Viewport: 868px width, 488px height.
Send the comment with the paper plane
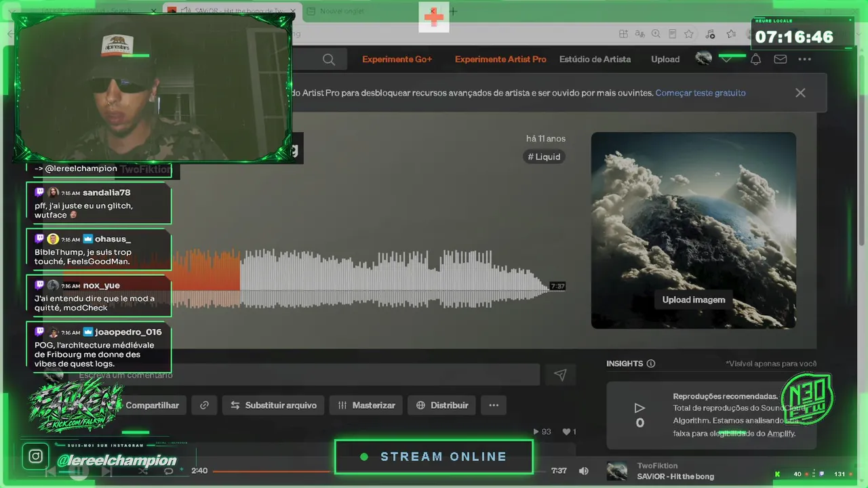tap(560, 375)
